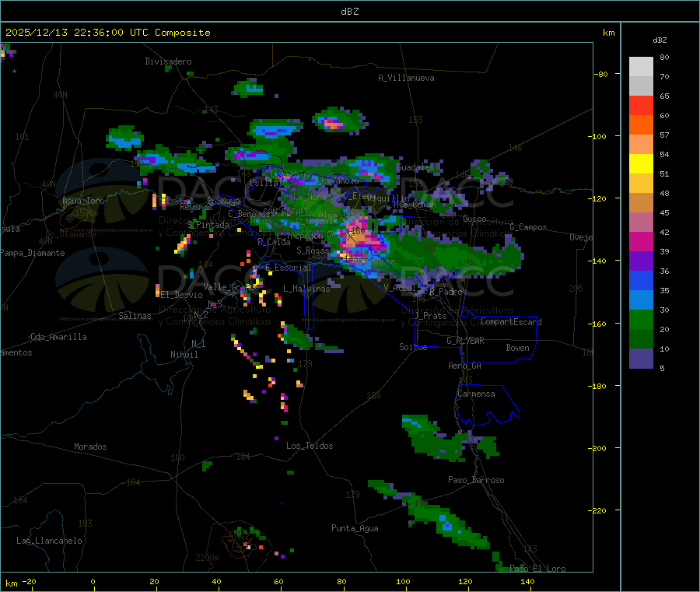700x592 pixels.
Task: Click the Bowen location label
Action: (x=518, y=348)
